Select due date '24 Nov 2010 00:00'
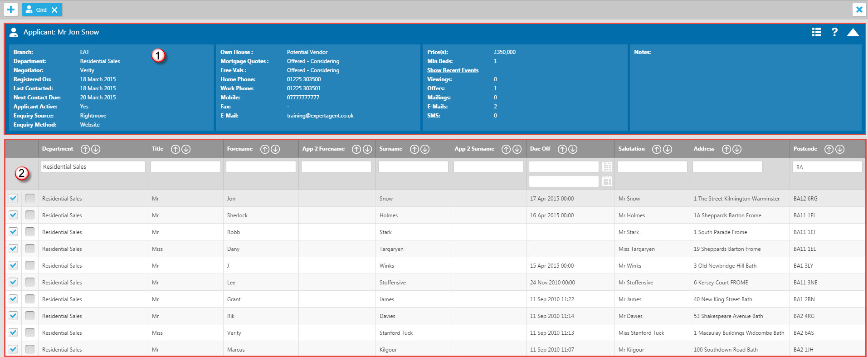 [552, 283]
